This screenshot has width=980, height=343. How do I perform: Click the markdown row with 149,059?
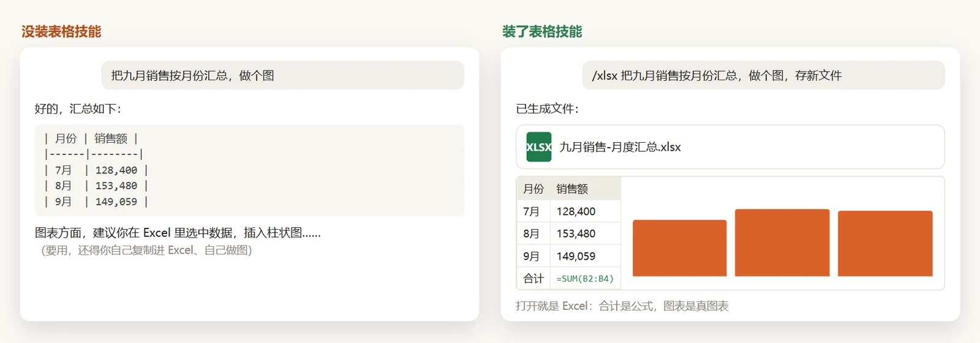(96, 202)
